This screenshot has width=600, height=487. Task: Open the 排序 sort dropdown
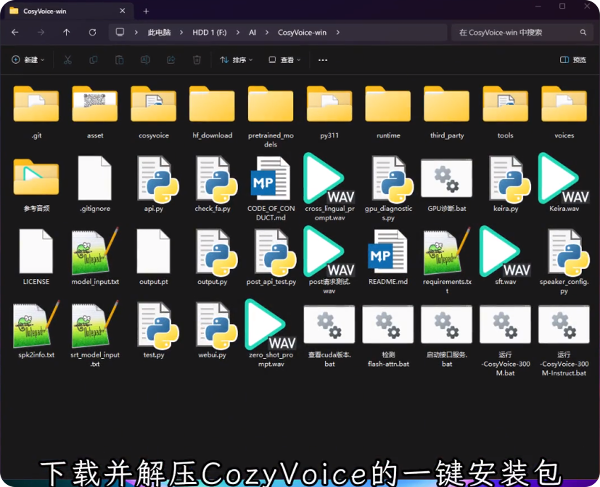click(235, 60)
